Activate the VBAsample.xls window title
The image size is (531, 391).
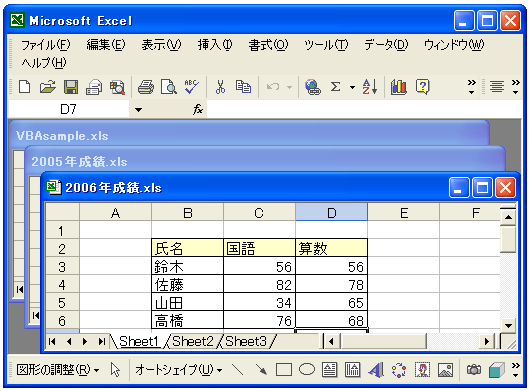62,136
